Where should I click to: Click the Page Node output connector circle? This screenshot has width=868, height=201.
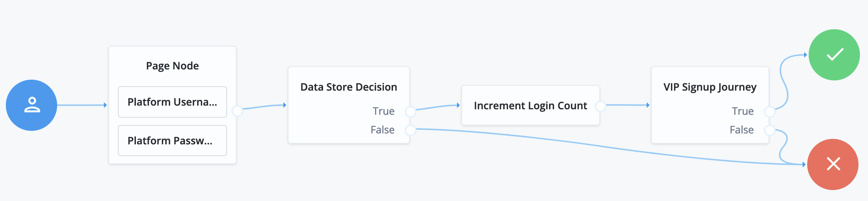tap(237, 110)
